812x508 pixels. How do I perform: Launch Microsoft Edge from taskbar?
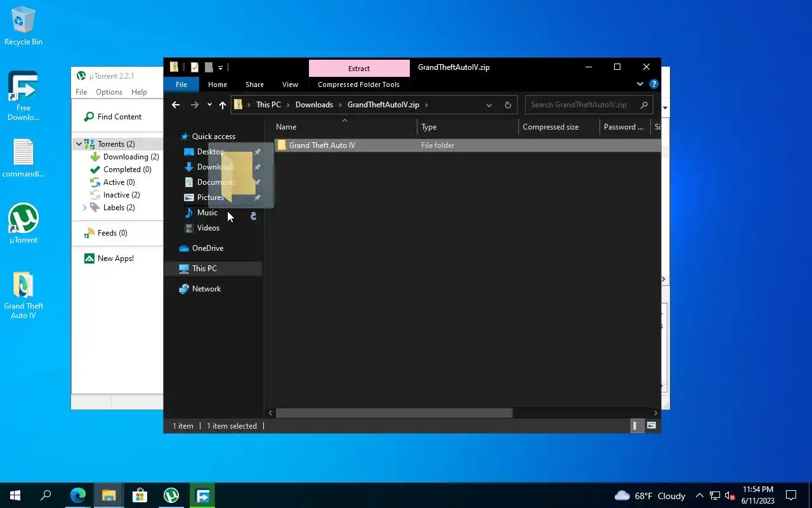(77, 495)
